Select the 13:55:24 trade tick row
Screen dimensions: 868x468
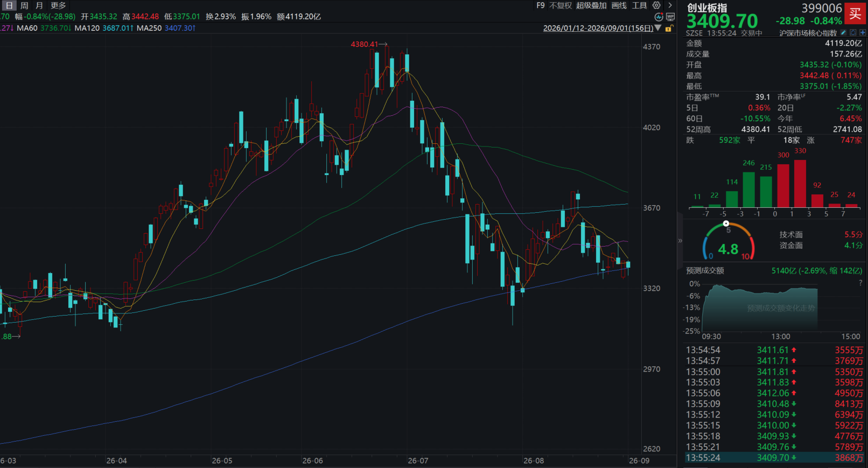point(774,458)
